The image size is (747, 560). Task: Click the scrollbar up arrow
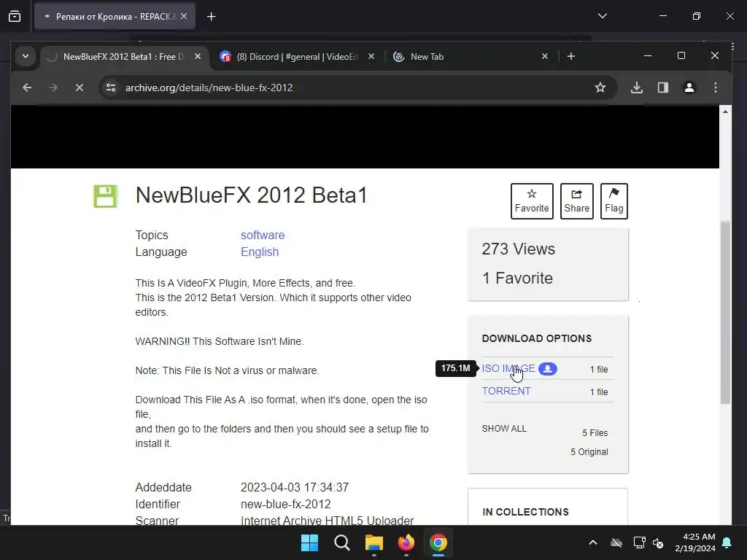tap(725, 112)
